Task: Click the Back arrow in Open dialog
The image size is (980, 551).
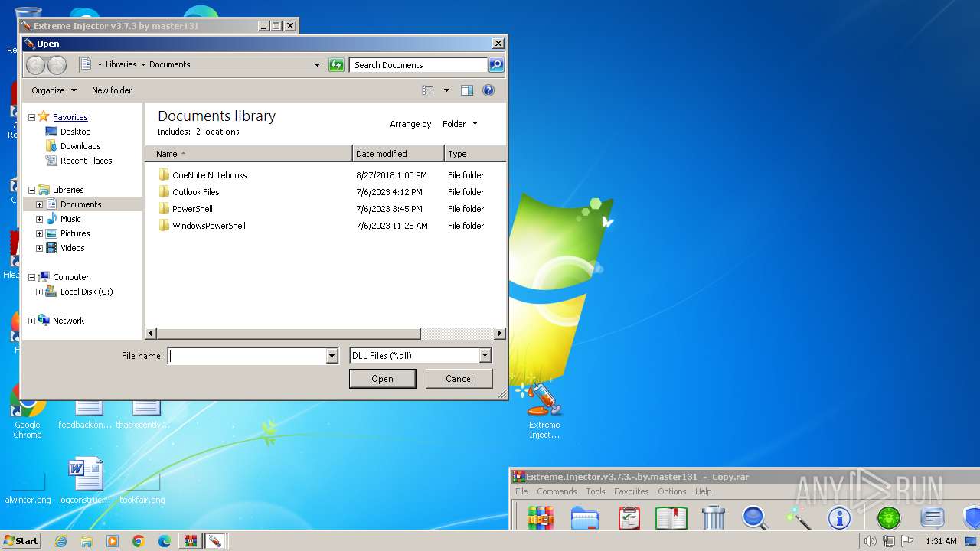Action: point(35,65)
